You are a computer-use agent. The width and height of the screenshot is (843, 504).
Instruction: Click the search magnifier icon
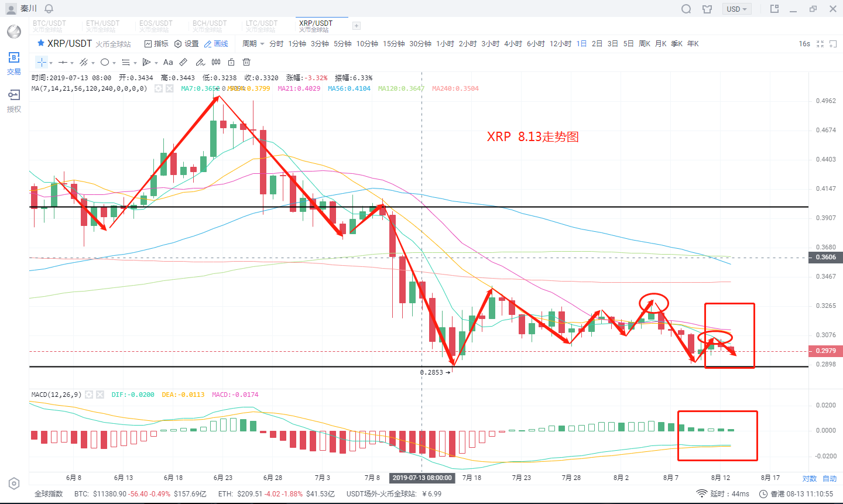click(686, 9)
